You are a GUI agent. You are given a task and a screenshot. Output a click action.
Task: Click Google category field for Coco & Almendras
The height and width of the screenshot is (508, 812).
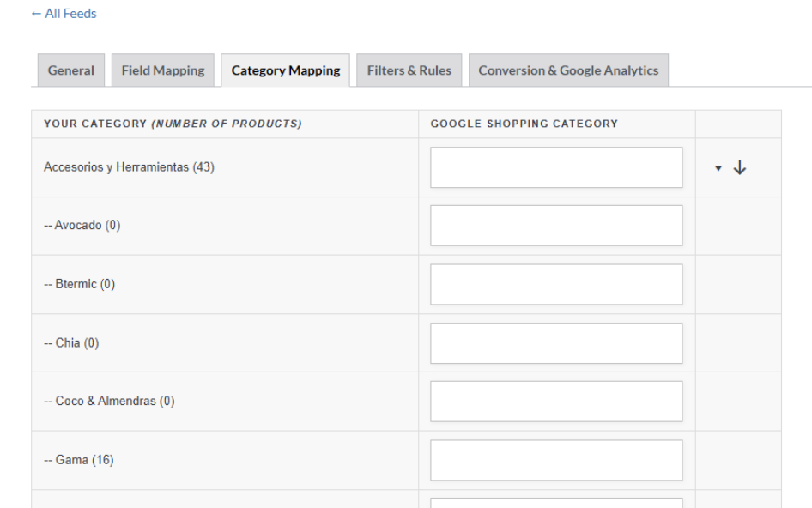556,402
